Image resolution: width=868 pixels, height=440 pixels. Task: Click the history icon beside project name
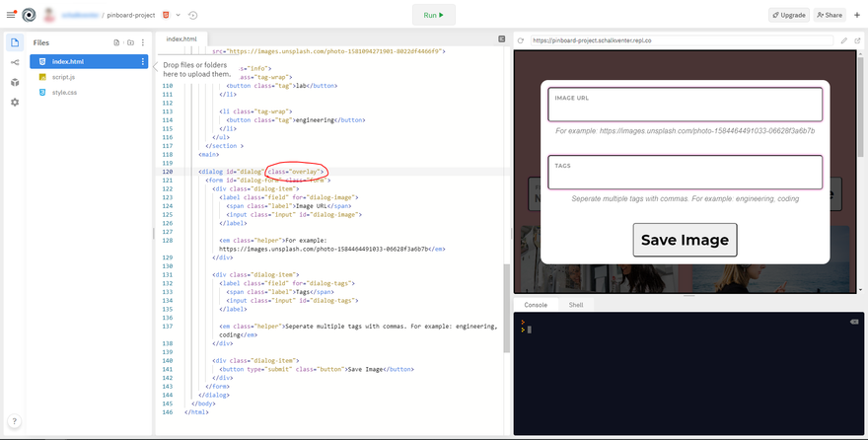[x=191, y=15]
